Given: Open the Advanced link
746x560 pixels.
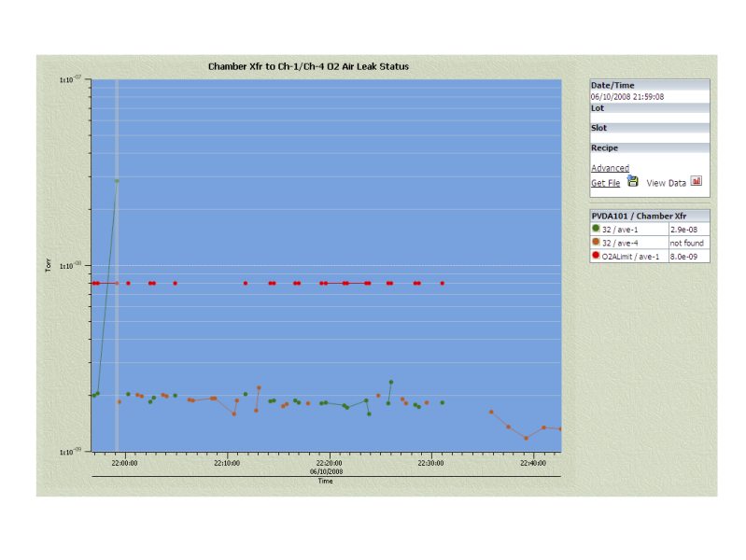Looking at the screenshot, I should click(610, 168).
